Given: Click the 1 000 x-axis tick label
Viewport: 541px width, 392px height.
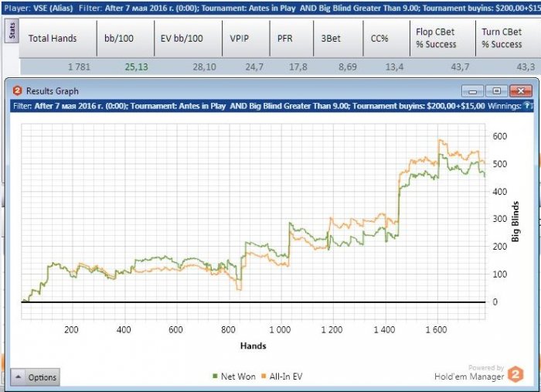Looking at the screenshot, I should tap(280, 329).
